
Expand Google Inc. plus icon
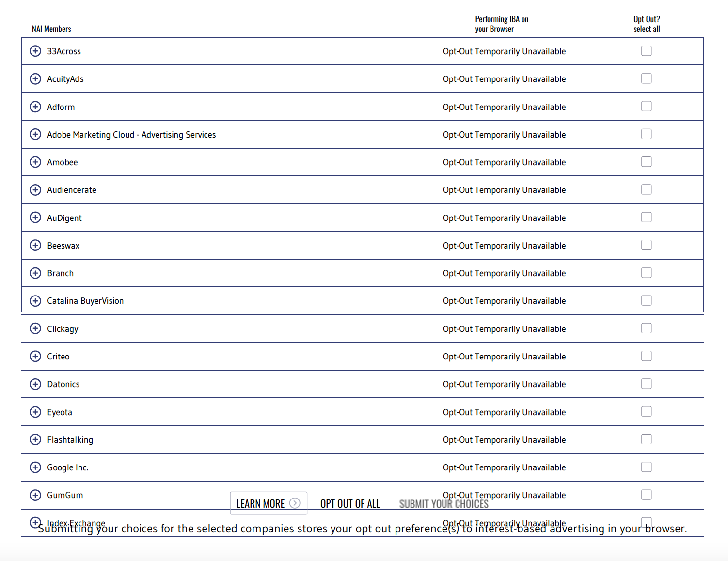(x=35, y=467)
